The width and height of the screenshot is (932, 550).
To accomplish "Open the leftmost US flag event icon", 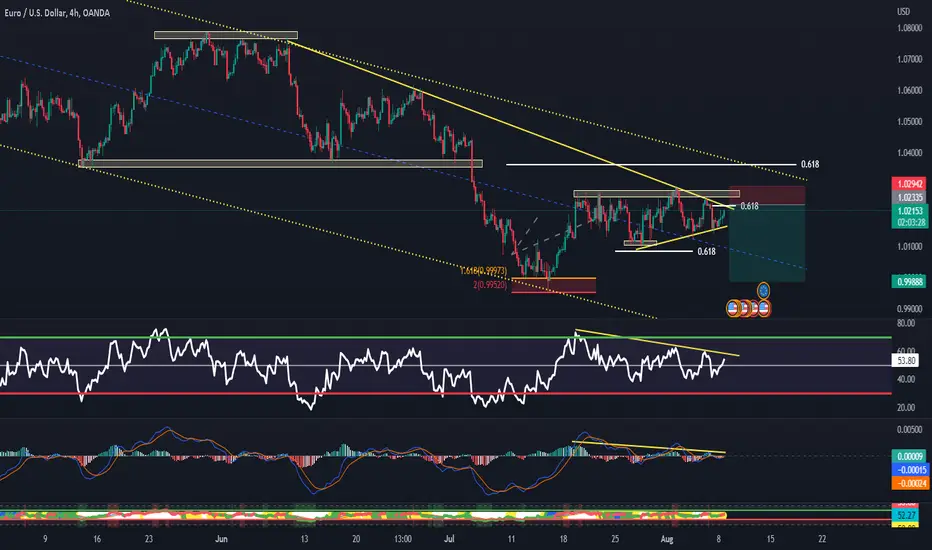I will [734, 308].
